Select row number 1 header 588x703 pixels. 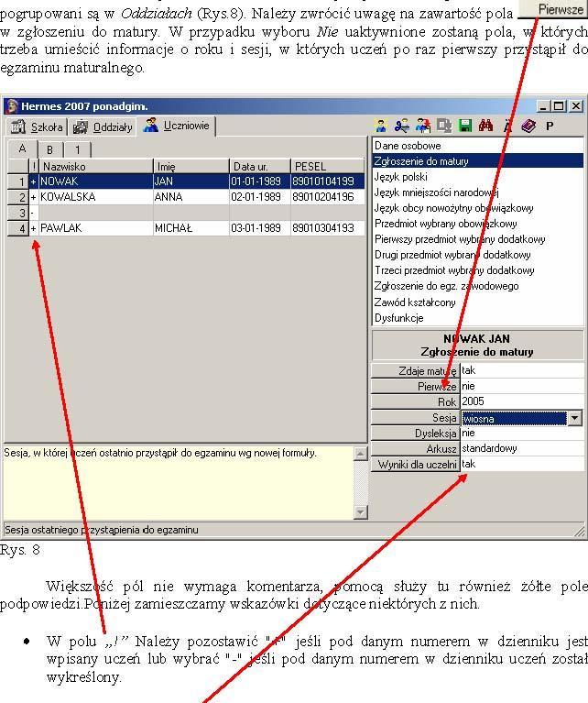[18, 181]
